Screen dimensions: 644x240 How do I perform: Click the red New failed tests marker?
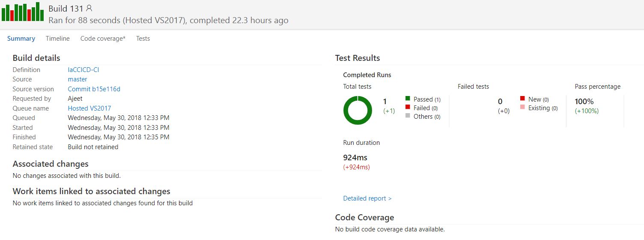(522, 99)
